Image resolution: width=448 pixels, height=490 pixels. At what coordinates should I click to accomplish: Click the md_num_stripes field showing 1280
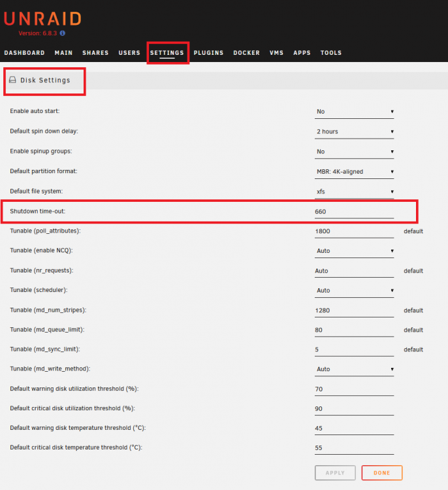point(354,310)
